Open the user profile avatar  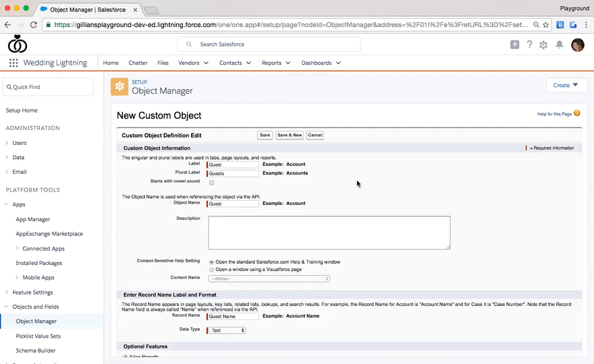(577, 45)
